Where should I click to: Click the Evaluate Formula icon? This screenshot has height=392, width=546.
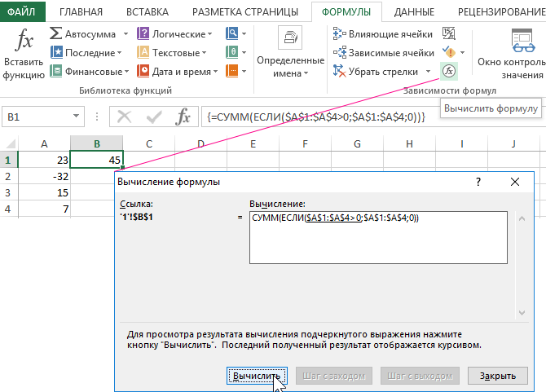pos(449,71)
